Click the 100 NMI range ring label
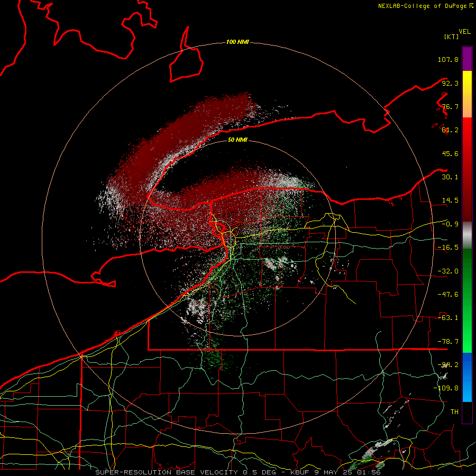476x476 pixels. 237,42
